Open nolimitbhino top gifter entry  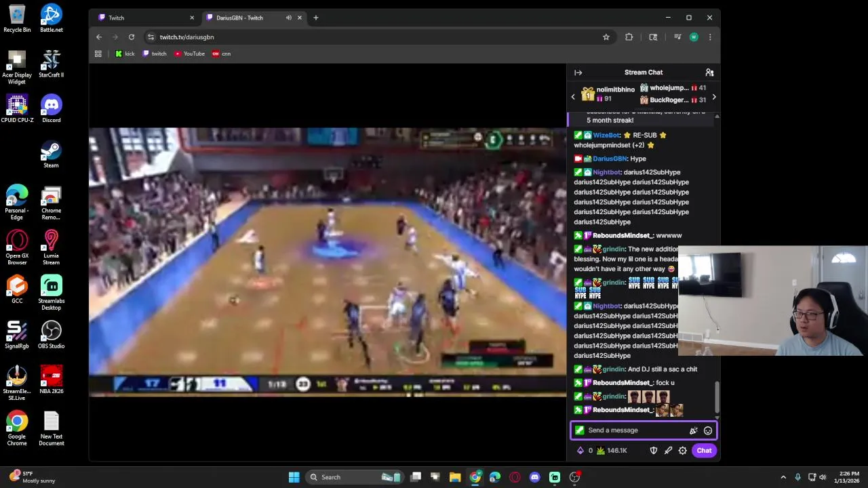click(608, 94)
